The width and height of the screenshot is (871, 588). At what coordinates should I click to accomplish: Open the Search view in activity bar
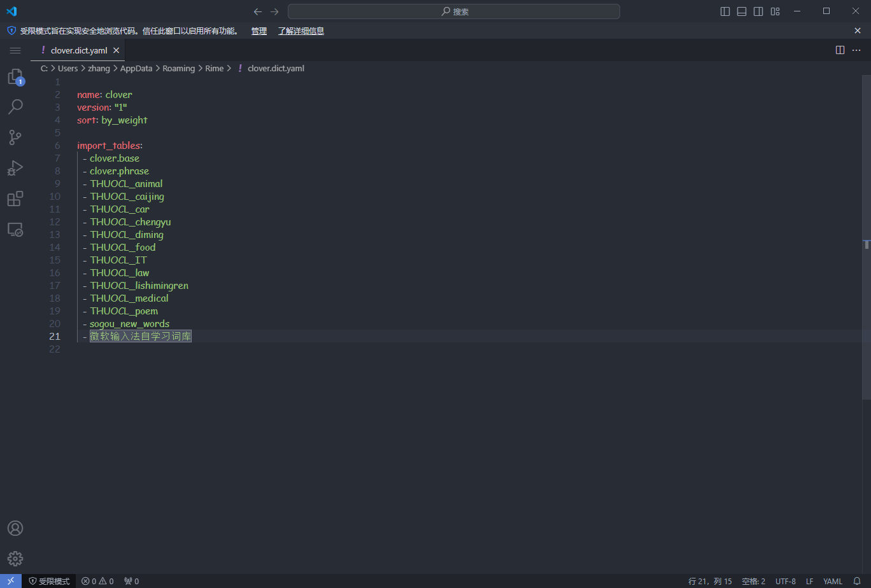point(15,107)
